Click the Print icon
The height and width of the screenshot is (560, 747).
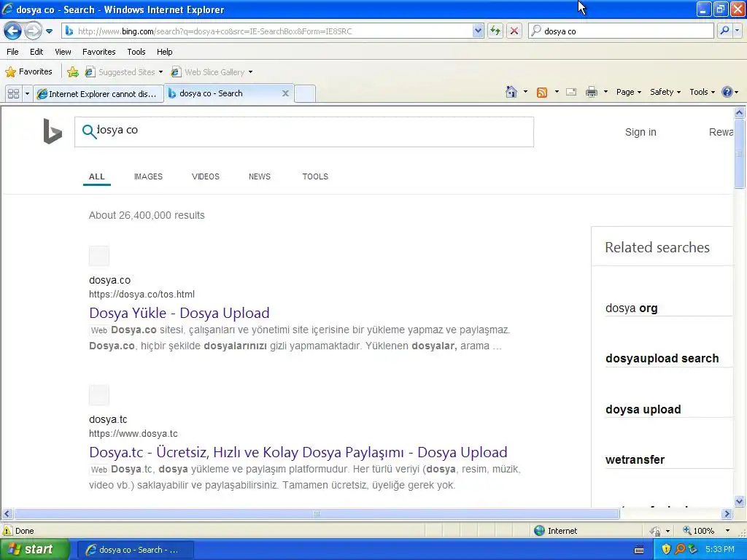click(x=591, y=92)
